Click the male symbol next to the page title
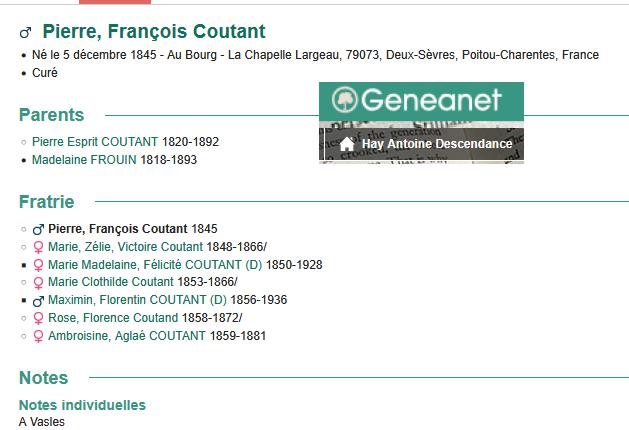This screenshot has width=629, height=430. [x=26, y=32]
